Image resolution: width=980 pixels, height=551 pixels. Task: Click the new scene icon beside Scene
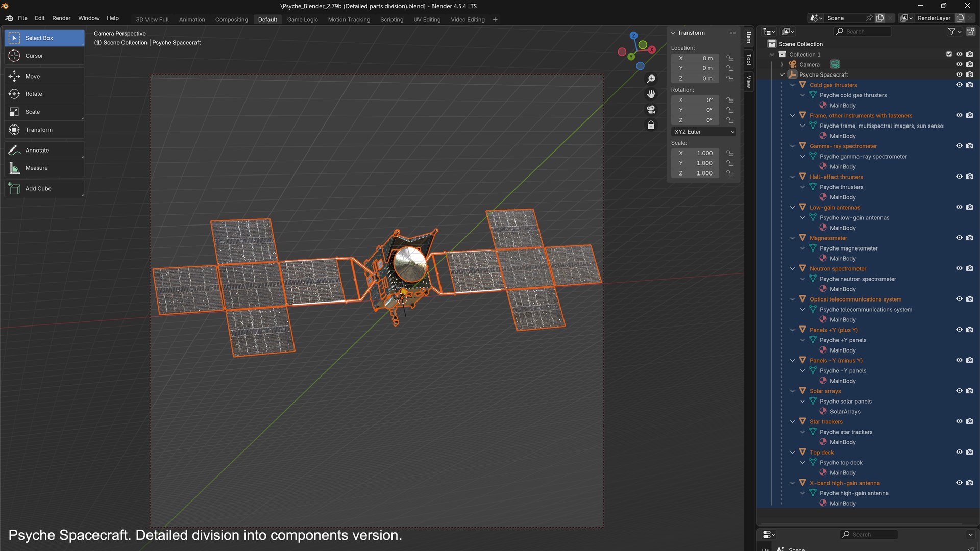pos(880,18)
